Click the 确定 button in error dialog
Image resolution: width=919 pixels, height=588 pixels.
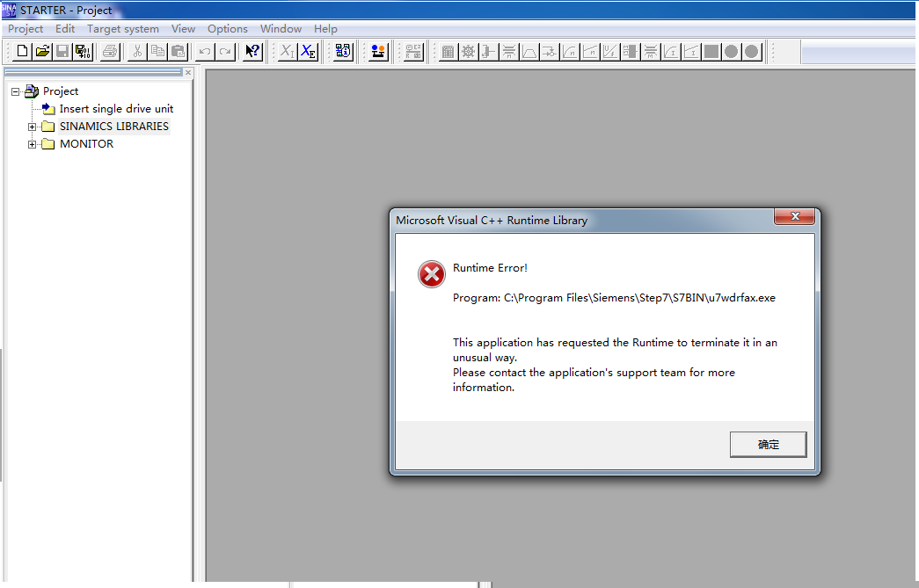[x=768, y=445]
